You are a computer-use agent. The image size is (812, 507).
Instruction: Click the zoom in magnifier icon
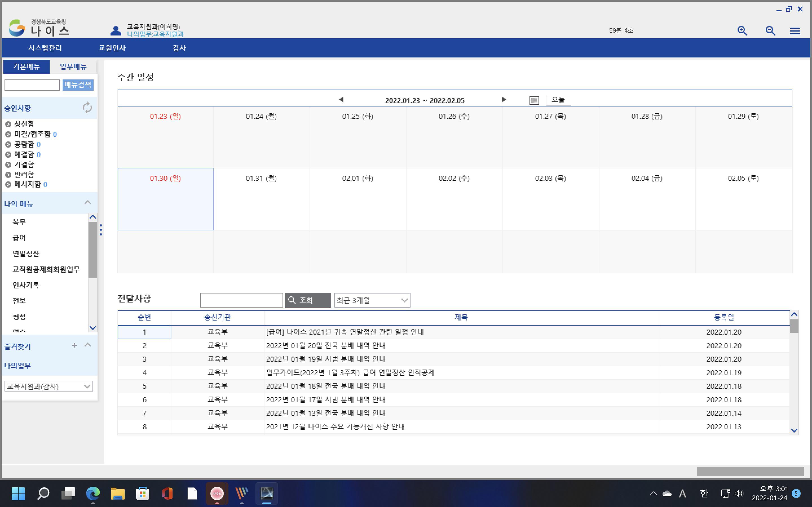pos(742,31)
